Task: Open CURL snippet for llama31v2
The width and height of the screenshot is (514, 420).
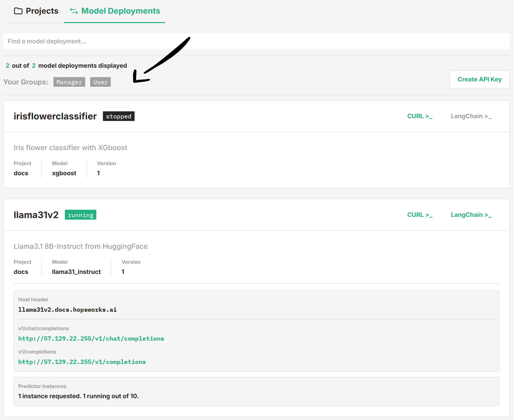Action: pyautogui.click(x=419, y=215)
